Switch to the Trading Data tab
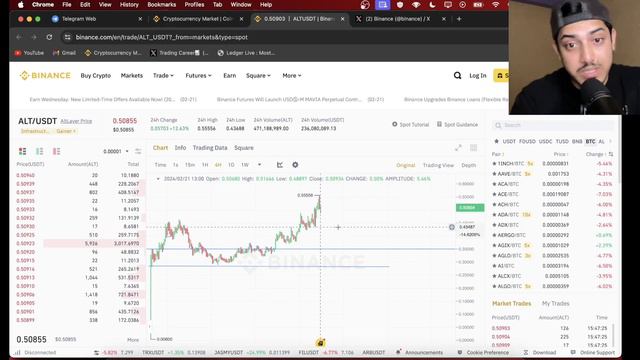The image size is (640, 360). (x=210, y=148)
